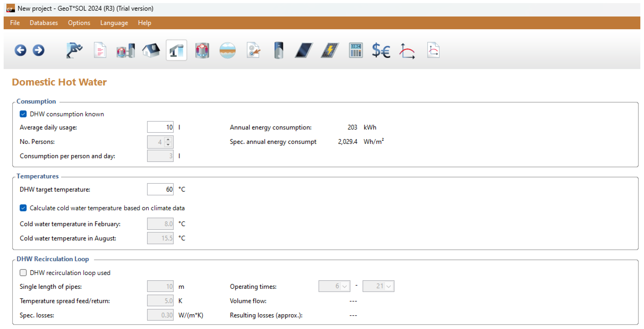The height and width of the screenshot is (329, 644).
Task: Open the Databases menu
Action: pos(44,23)
